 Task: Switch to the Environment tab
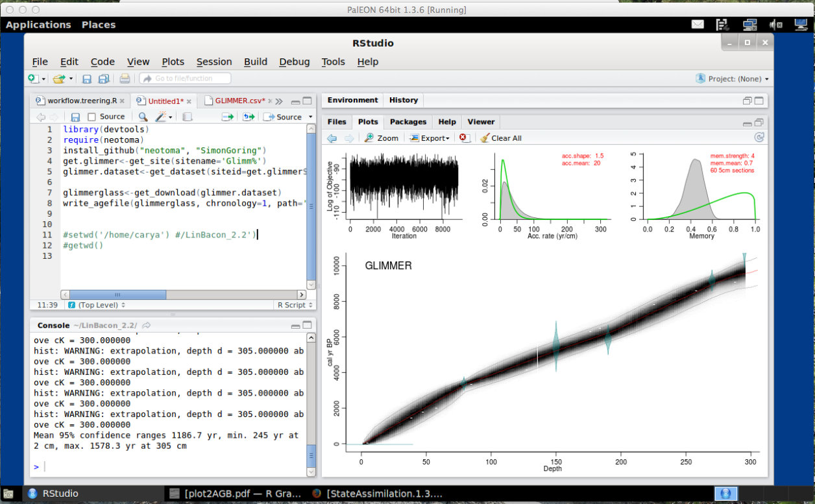[x=352, y=100]
